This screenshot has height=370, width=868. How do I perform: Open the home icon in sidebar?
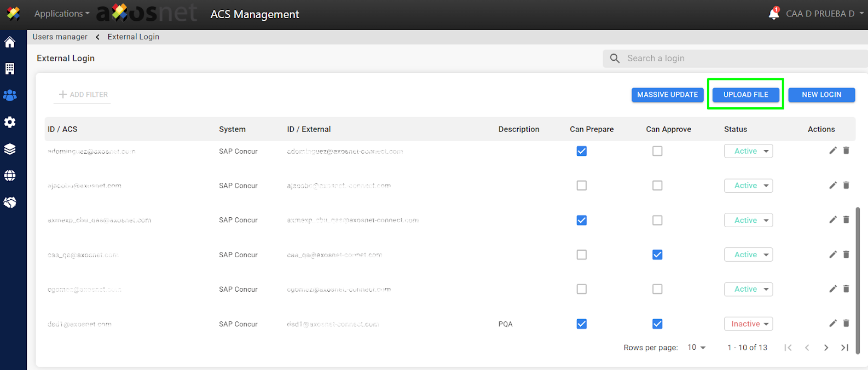pyautogui.click(x=10, y=42)
